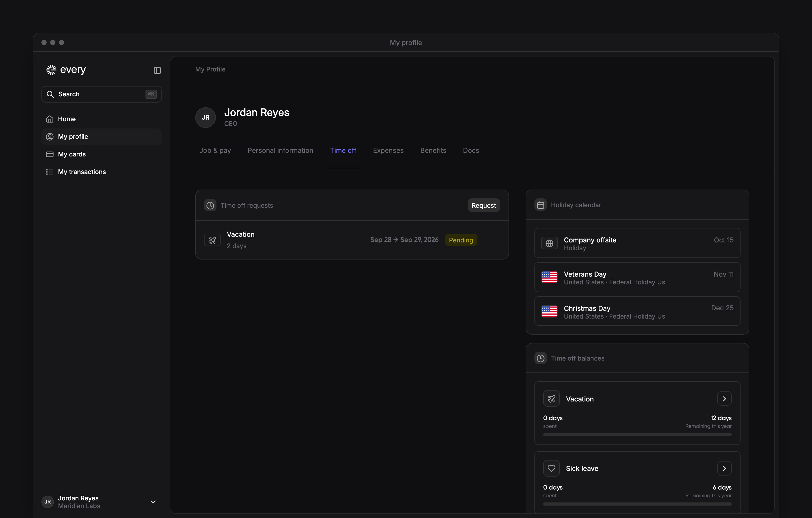Focus the Search input field
This screenshot has width=812, height=518.
tap(101, 94)
